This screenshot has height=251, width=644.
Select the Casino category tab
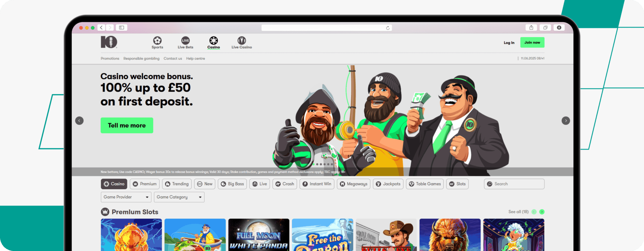click(114, 184)
